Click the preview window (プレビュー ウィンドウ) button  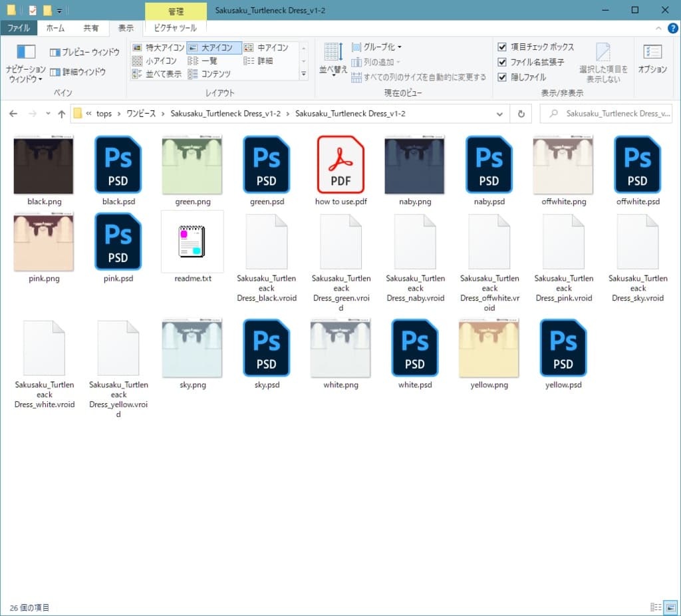(x=84, y=53)
